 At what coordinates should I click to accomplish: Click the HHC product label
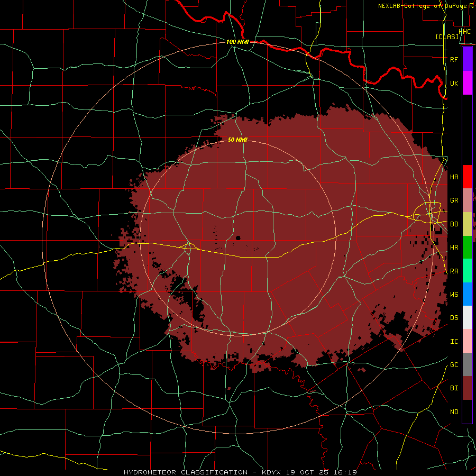(x=465, y=32)
